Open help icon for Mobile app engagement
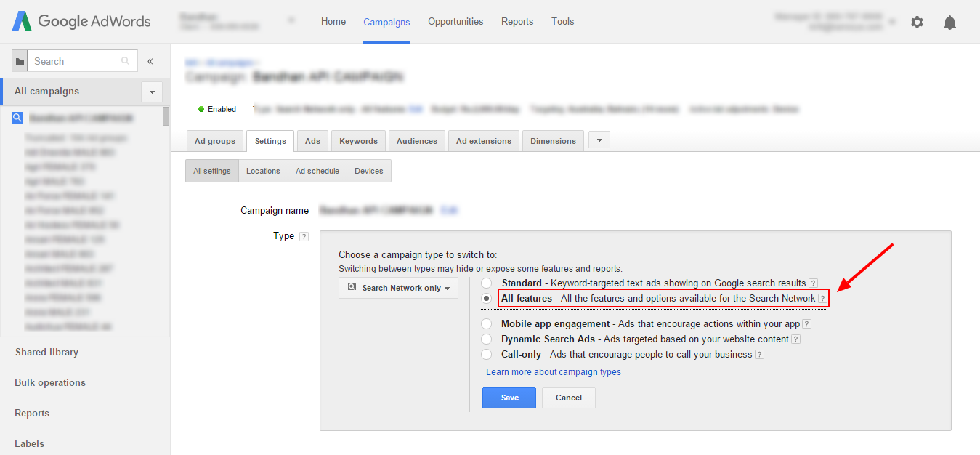 coord(806,324)
